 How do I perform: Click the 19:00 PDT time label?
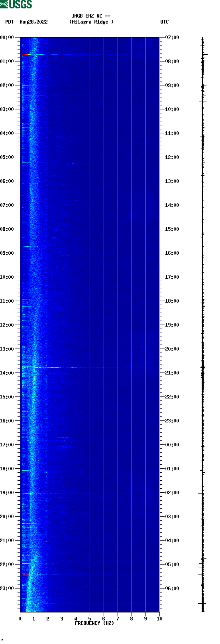pos(7,493)
